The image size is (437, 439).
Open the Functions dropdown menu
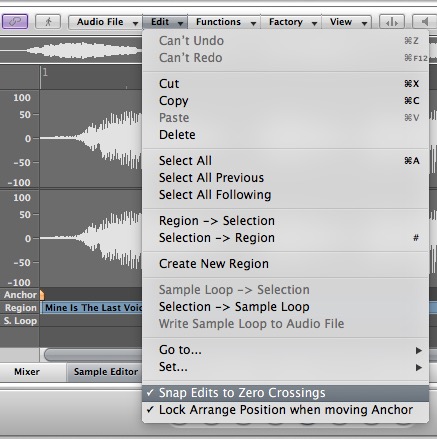(x=224, y=22)
